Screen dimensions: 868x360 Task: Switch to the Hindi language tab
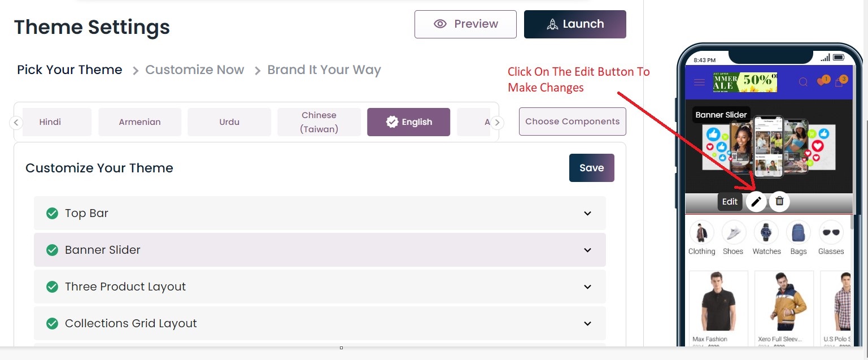coord(50,122)
